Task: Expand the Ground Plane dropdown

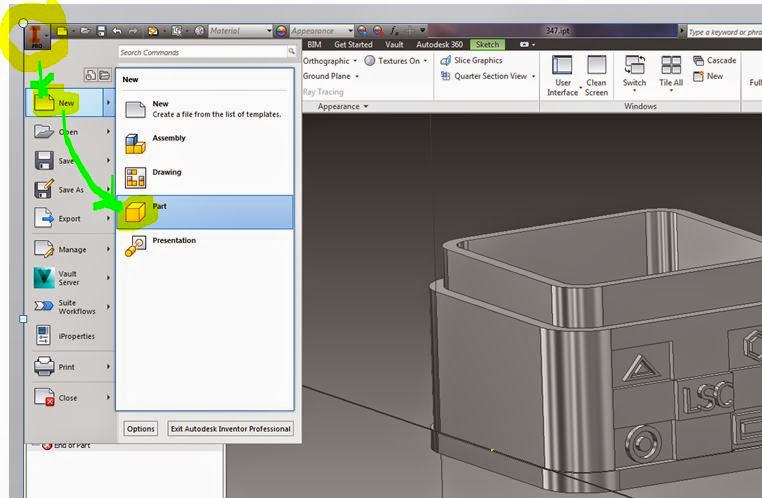Action: point(357,76)
